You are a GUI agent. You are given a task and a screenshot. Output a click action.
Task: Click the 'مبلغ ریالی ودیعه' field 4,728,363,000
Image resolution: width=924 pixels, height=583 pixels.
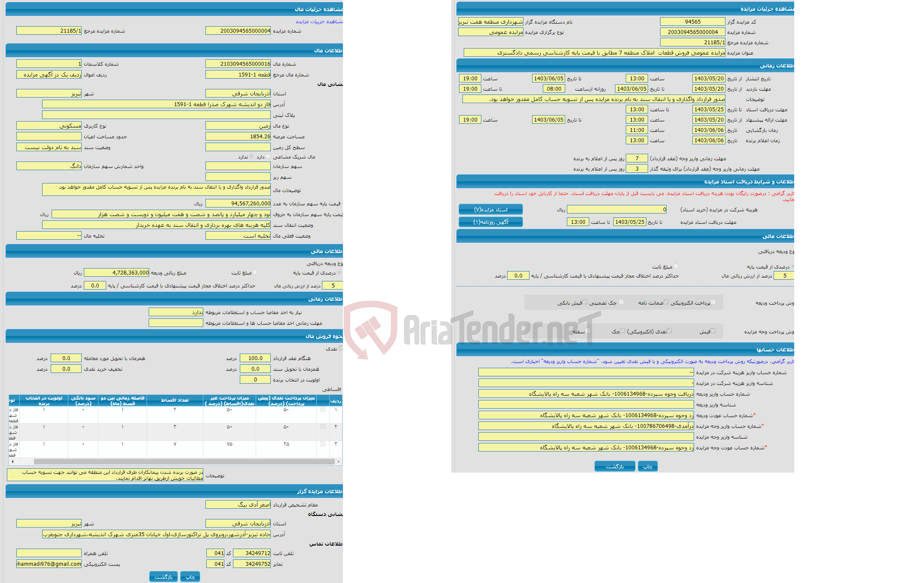116,273
